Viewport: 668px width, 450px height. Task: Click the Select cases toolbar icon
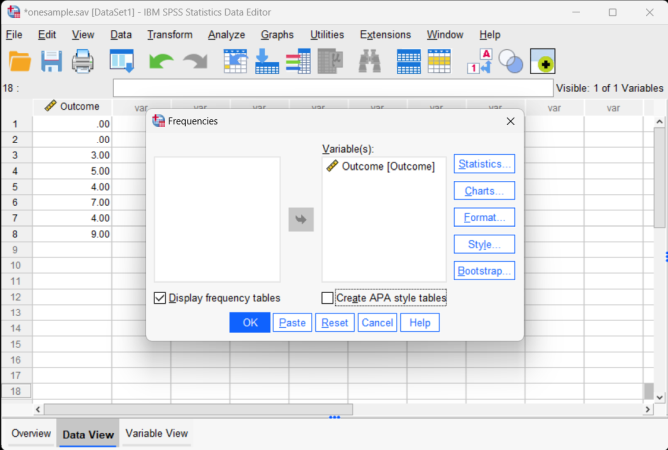coord(439,61)
